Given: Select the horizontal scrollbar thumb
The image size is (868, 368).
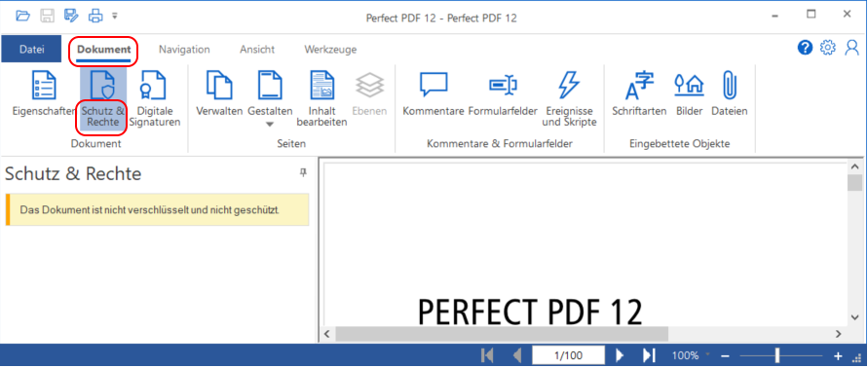Looking at the screenshot, I should click(502, 334).
